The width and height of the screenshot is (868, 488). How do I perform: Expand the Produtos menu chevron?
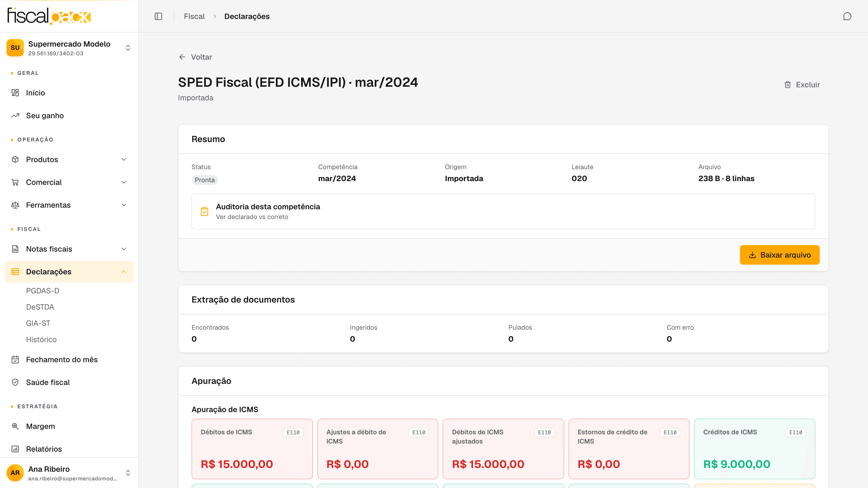click(124, 159)
